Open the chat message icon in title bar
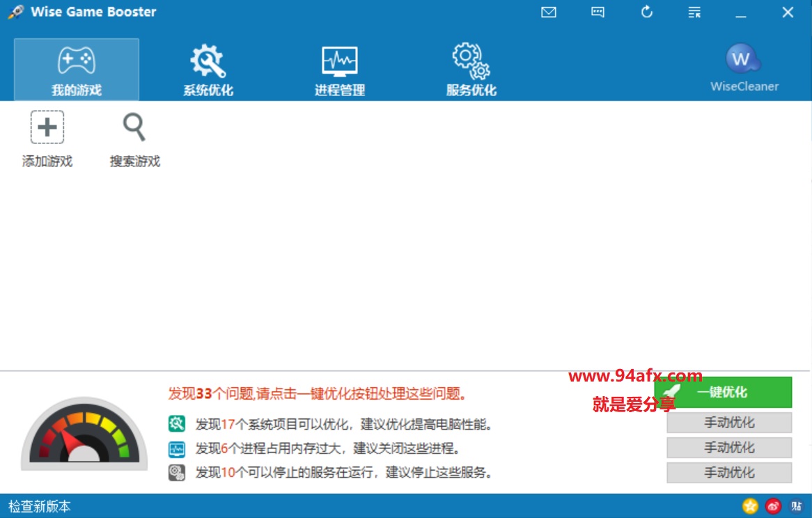 (598, 12)
